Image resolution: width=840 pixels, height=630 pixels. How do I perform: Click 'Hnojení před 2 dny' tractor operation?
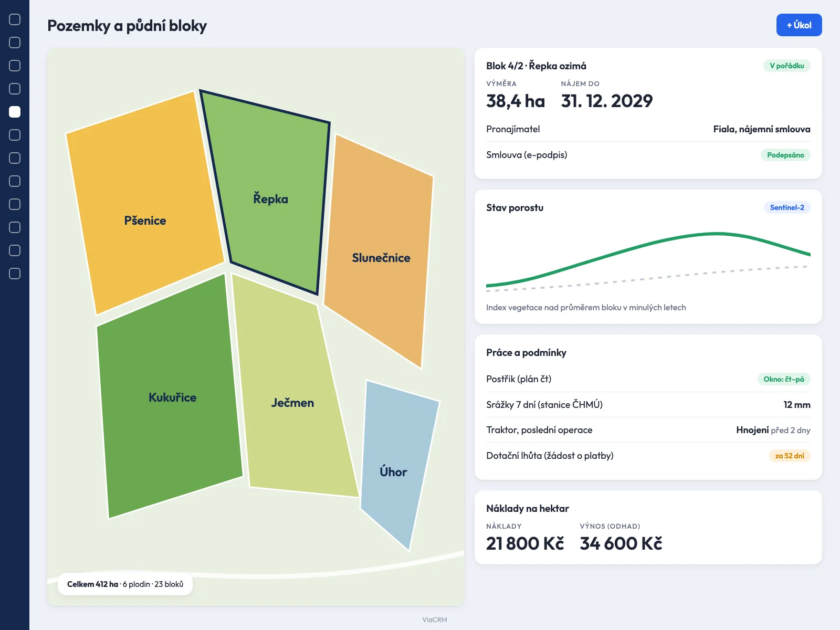coord(773,430)
